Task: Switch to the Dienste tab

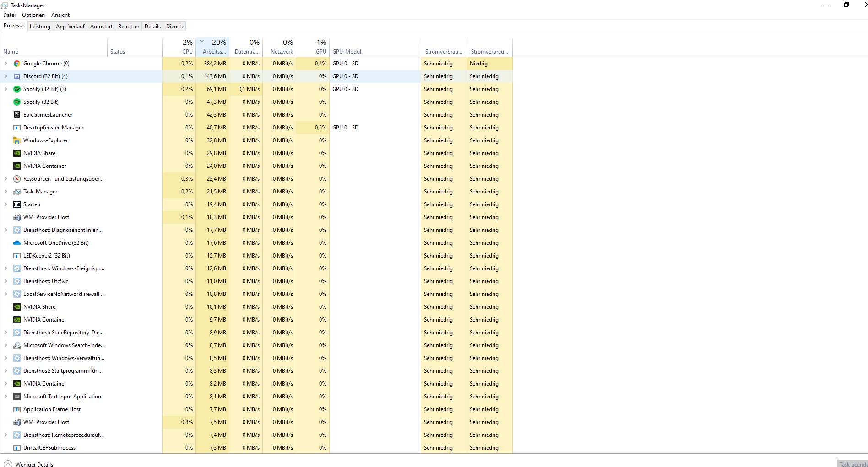Action: (175, 27)
